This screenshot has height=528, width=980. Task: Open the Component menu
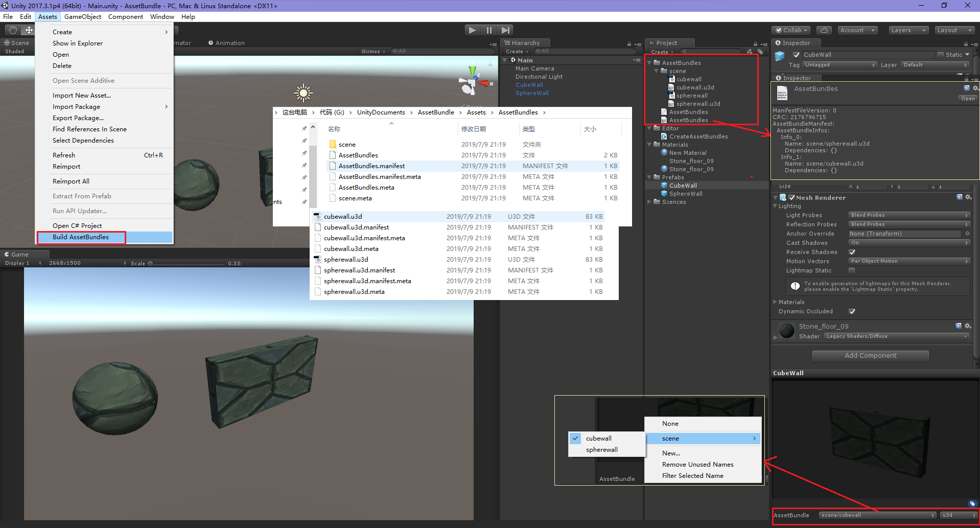pyautogui.click(x=126, y=17)
